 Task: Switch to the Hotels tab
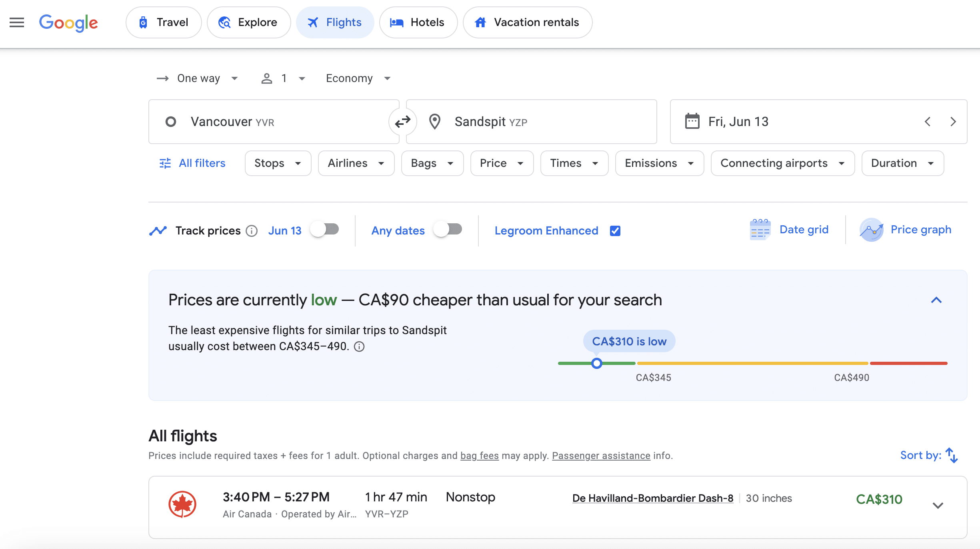point(418,22)
